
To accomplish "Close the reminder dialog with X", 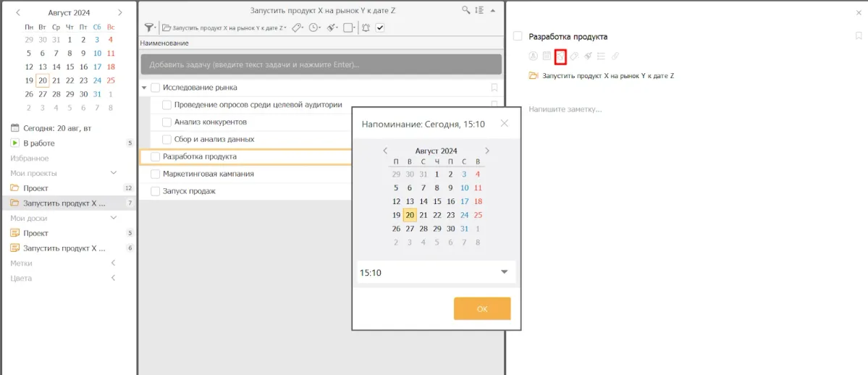I will (x=505, y=123).
